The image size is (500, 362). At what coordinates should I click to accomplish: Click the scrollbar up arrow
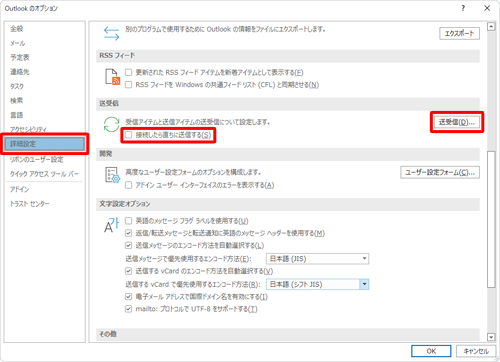point(491,27)
